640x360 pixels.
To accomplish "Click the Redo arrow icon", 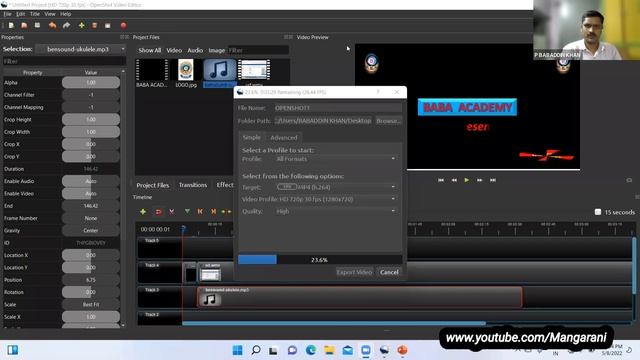I will point(66,25).
